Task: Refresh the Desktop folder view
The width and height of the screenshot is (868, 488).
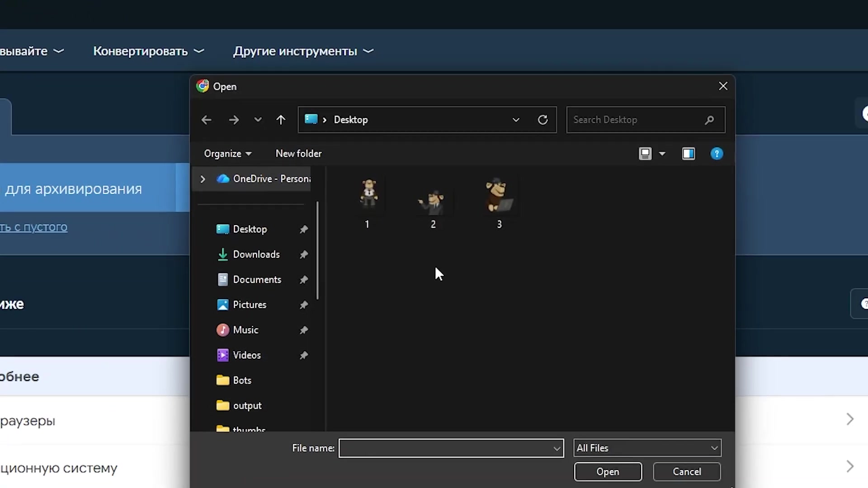Action: point(543,120)
